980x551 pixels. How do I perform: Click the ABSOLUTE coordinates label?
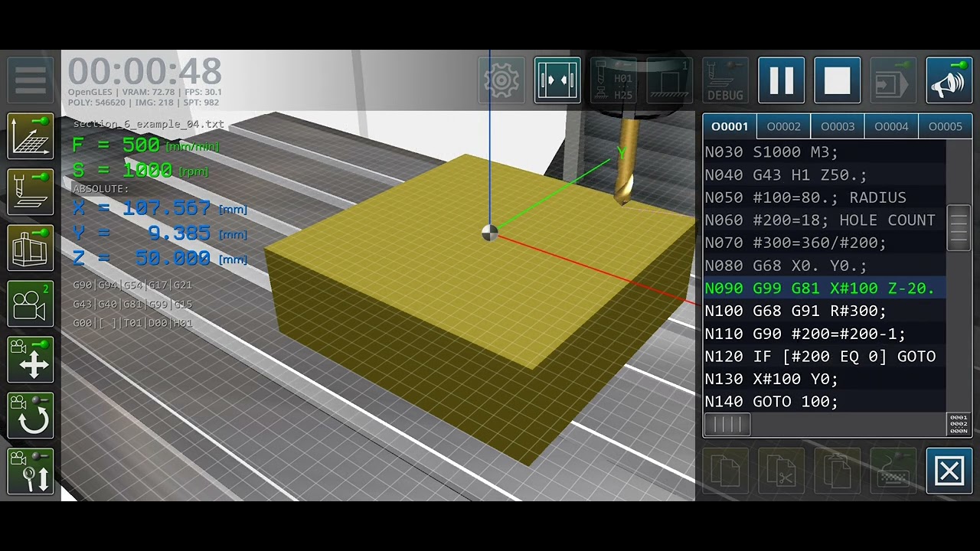coord(101,189)
